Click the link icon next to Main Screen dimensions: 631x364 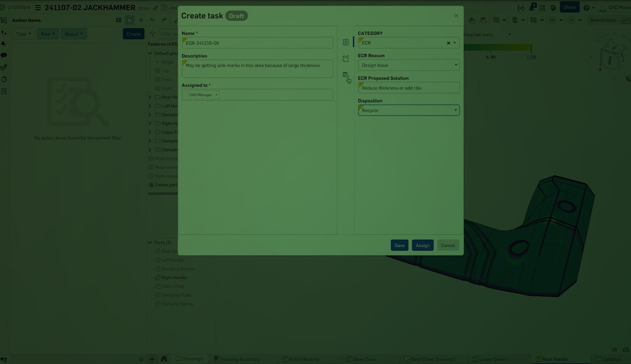155,7
